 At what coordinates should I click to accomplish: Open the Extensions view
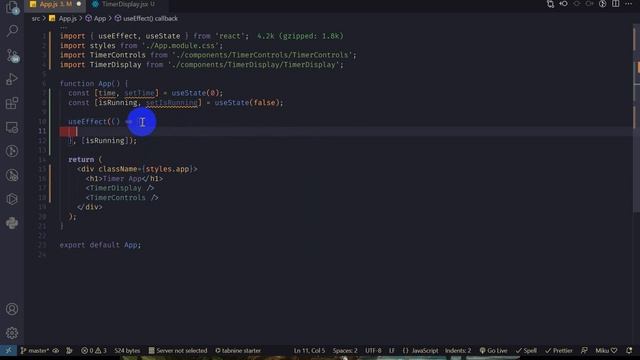coord(12,103)
